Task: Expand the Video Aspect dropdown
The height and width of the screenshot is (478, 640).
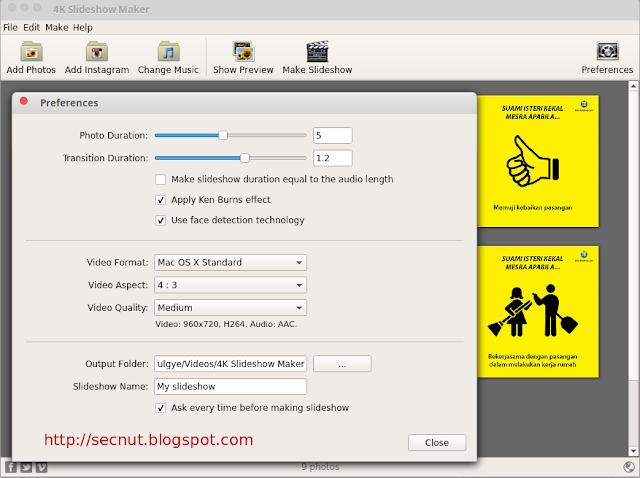Action: point(230,285)
